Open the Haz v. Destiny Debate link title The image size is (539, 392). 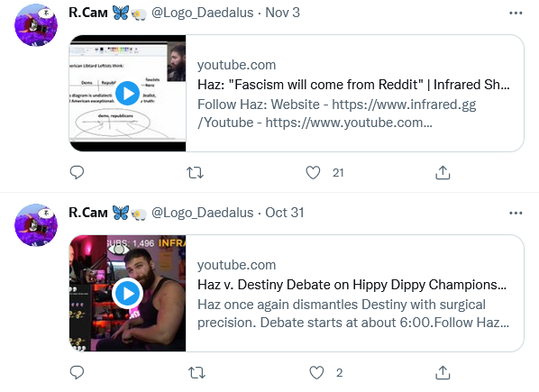pos(352,285)
